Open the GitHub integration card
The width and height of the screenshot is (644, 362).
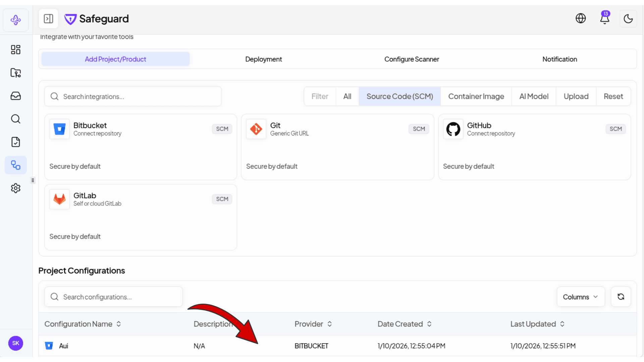534,147
